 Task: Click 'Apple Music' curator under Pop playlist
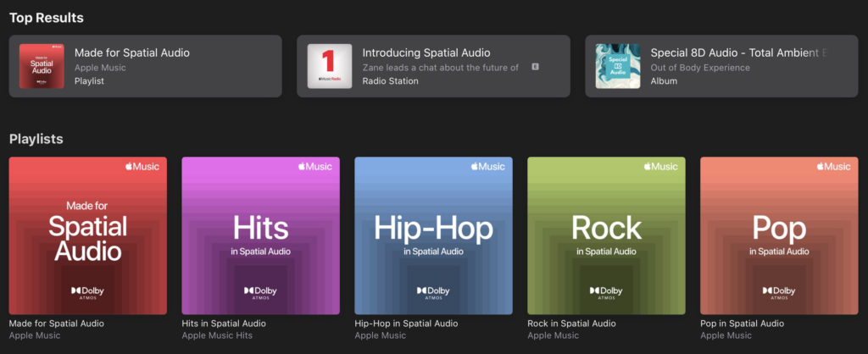[726, 335]
